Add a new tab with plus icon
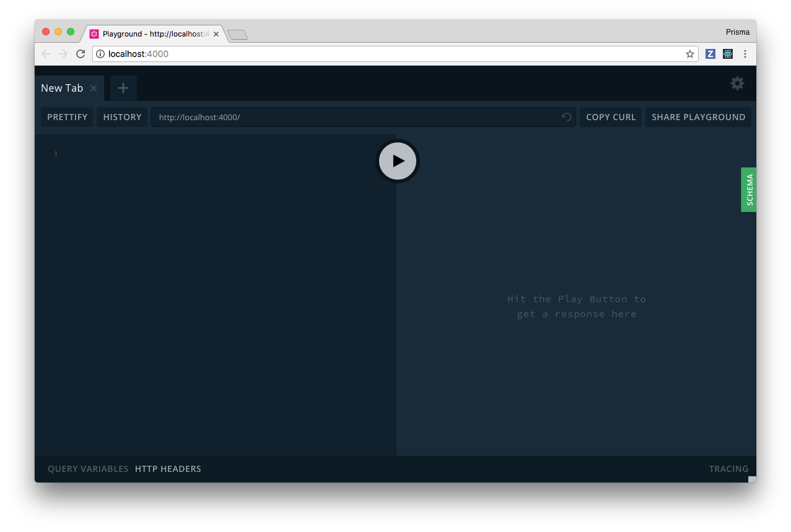The image size is (791, 532). tap(123, 88)
